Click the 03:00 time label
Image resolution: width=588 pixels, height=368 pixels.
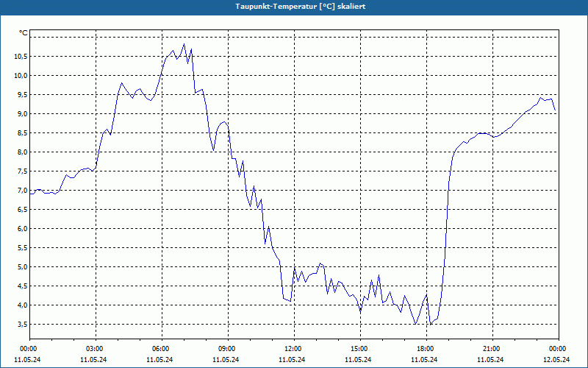pos(96,349)
